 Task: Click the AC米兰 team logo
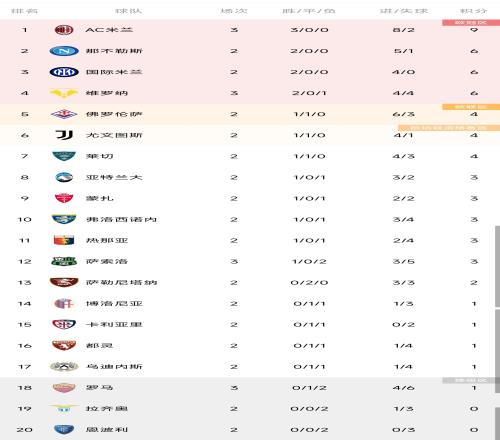coord(64,30)
